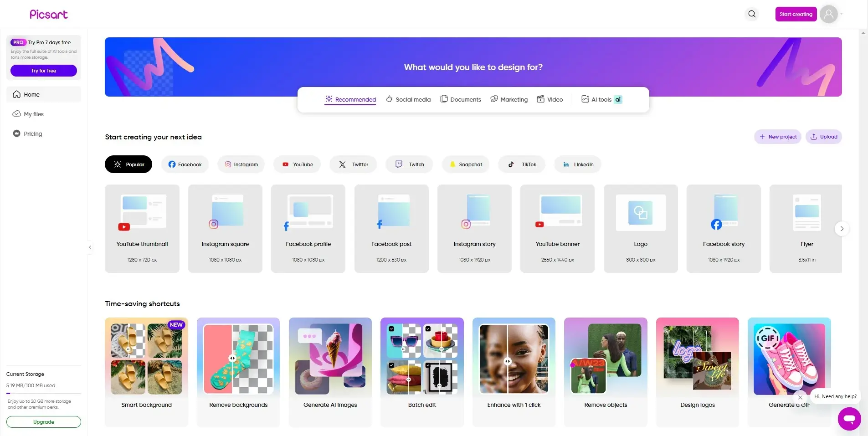Select the TikTok filter chip
The height and width of the screenshot is (436, 868).
coord(522,164)
